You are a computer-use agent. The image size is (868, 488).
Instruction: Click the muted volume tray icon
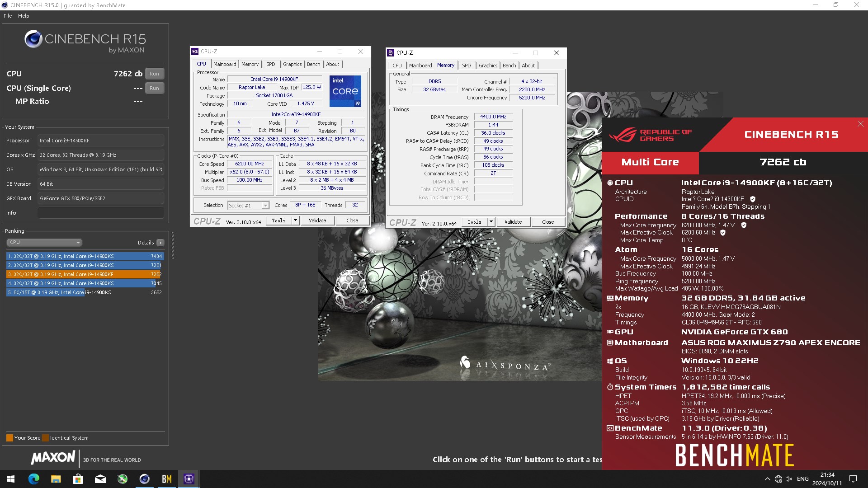[x=789, y=479]
